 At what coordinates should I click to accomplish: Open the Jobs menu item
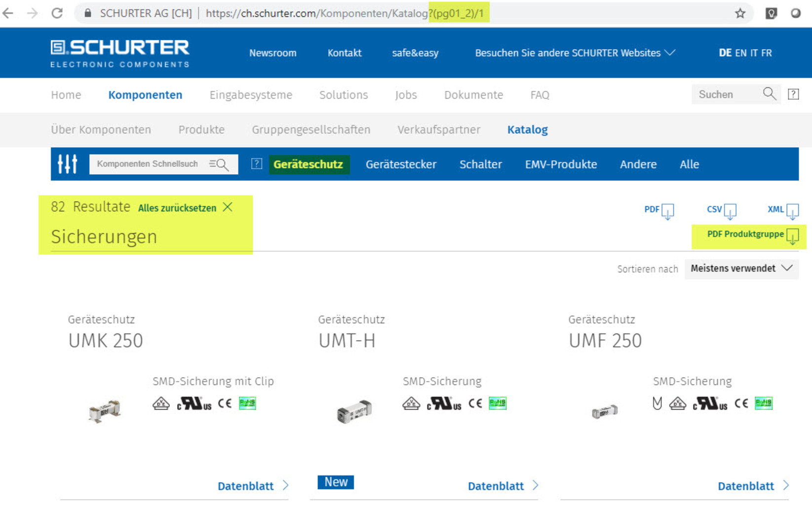[x=406, y=95]
